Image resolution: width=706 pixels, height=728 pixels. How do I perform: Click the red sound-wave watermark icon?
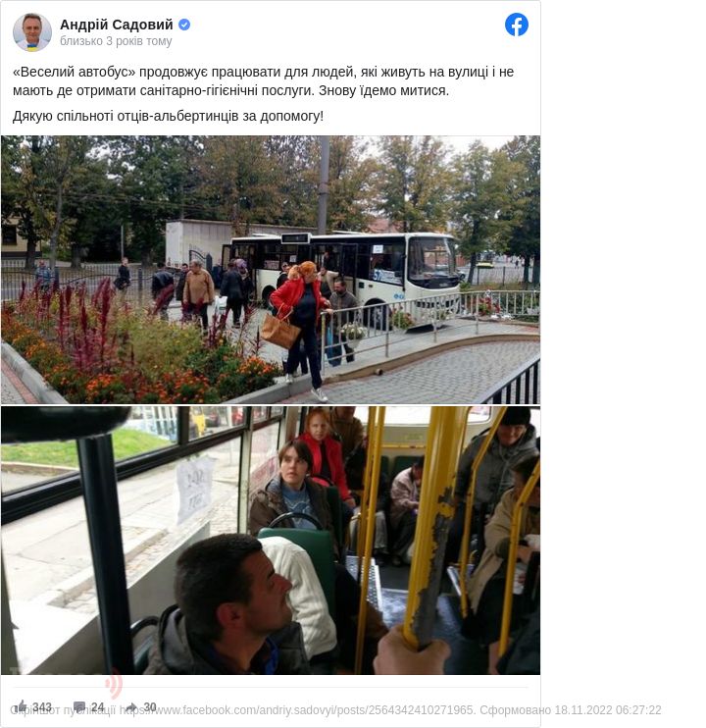114,684
